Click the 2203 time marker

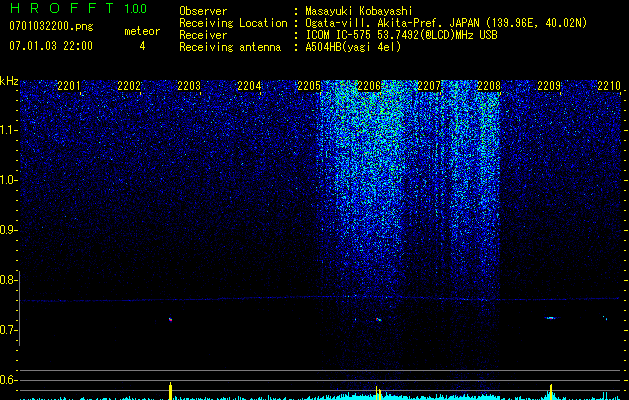tap(189, 86)
